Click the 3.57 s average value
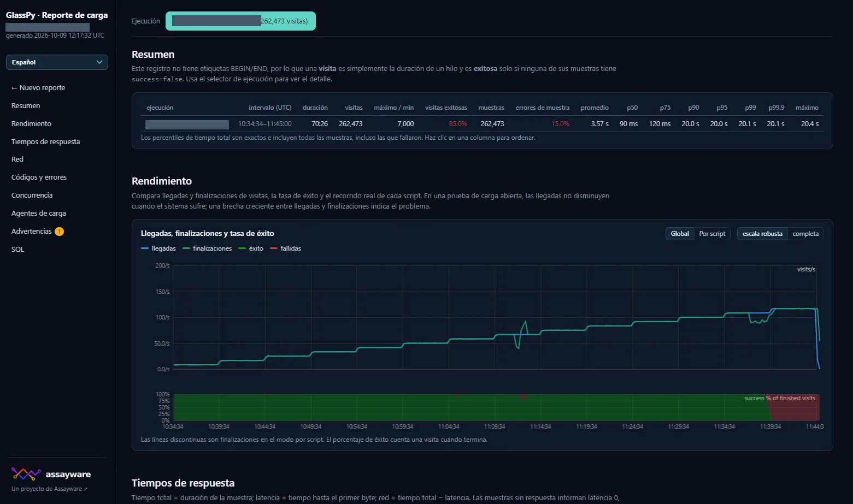This screenshot has width=853, height=504. 599,124
